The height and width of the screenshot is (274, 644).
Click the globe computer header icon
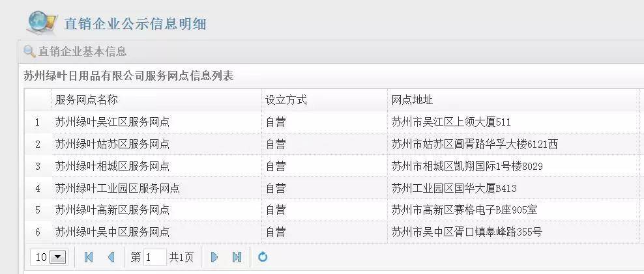[42, 22]
